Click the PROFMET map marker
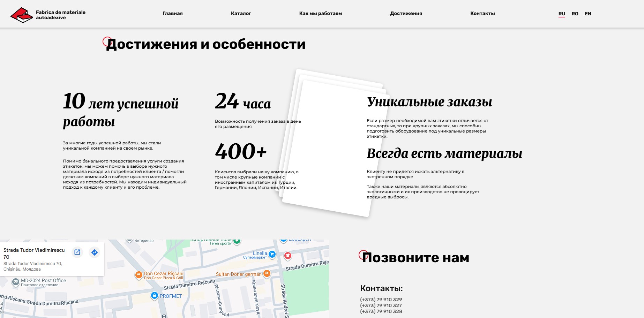 [x=155, y=295]
